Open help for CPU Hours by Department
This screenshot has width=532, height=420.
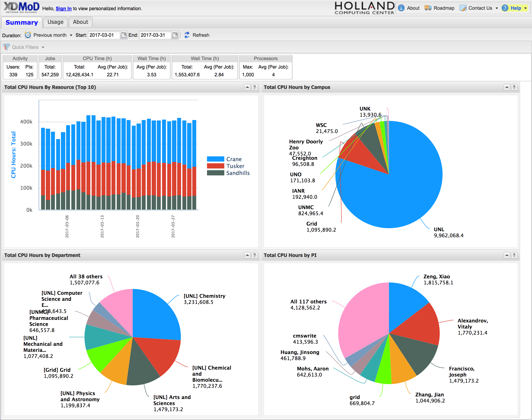[x=255, y=255]
